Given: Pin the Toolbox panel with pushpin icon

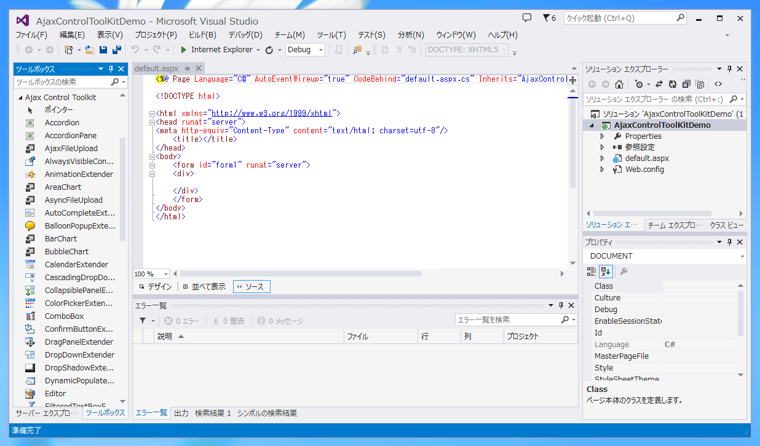Looking at the screenshot, I should point(111,69).
